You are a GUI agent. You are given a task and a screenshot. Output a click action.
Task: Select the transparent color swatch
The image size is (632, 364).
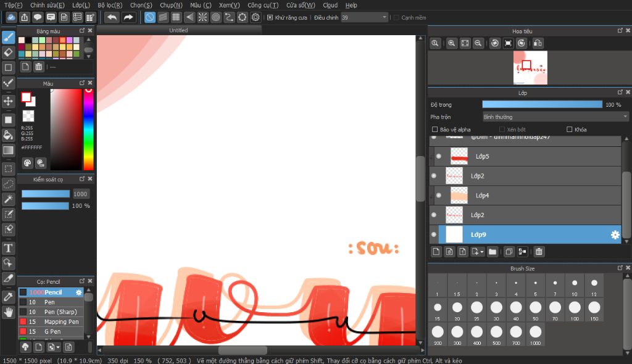pos(28,116)
